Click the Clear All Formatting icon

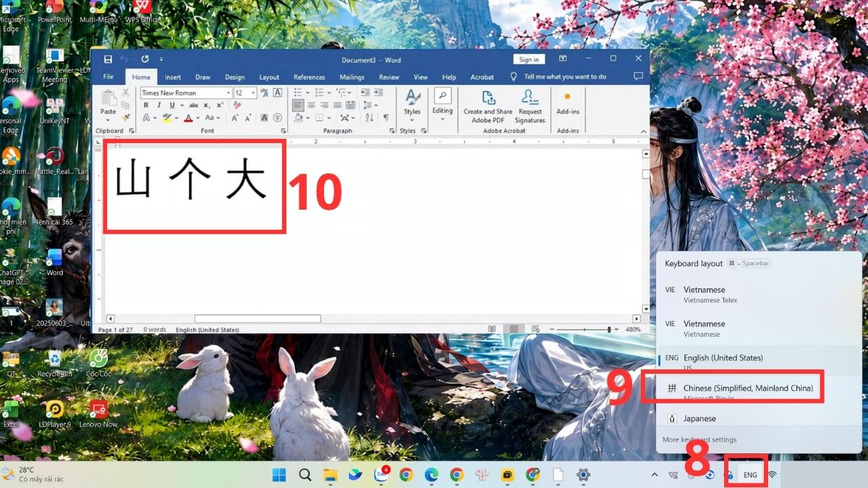(x=237, y=105)
